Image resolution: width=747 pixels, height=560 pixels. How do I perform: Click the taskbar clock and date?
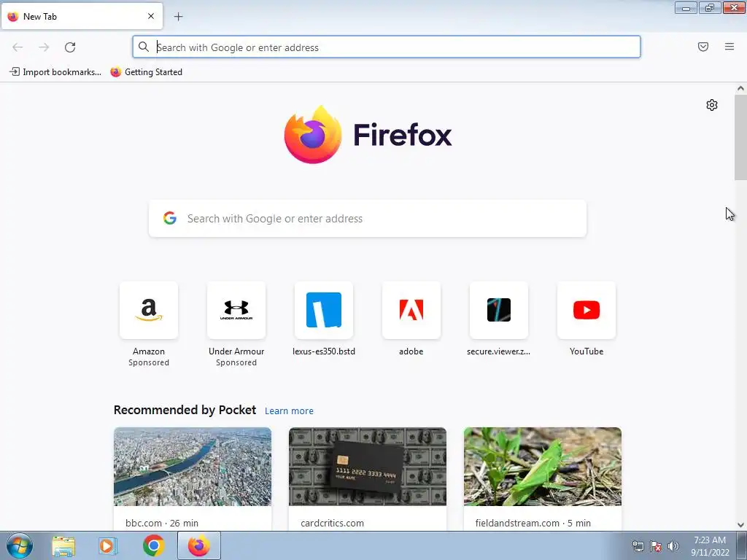pos(710,546)
